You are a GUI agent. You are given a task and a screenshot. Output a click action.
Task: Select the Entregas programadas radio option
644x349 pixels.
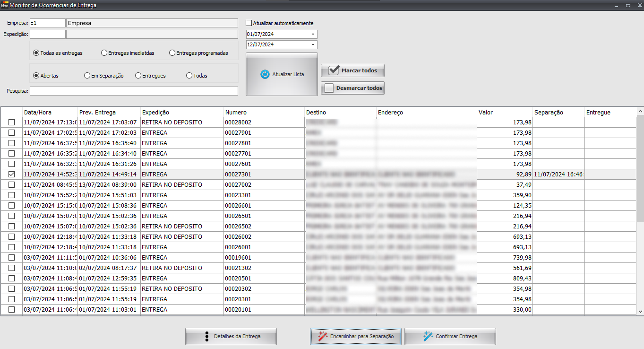pos(172,53)
